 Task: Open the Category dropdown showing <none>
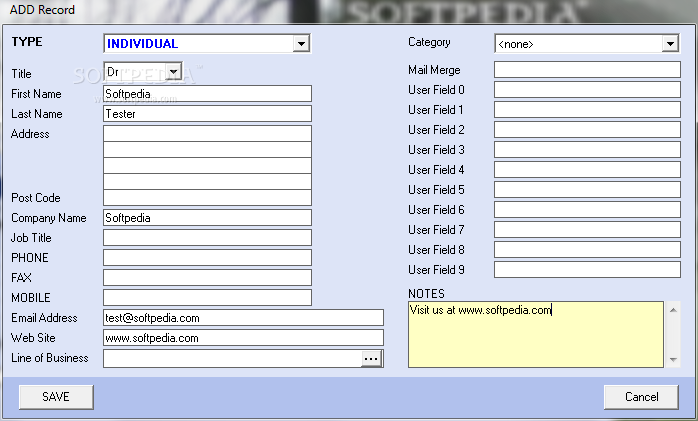[x=587, y=44]
